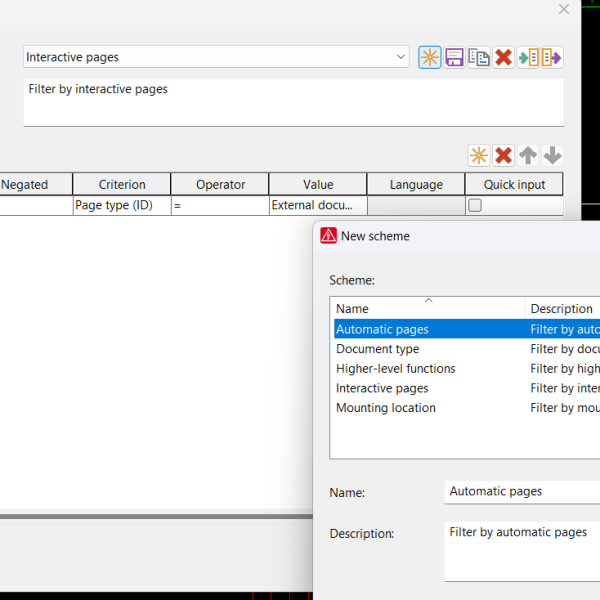600x600 pixels.
Task: Click the EPLAN icon in New scheme title bar
Action: (328, 236)
